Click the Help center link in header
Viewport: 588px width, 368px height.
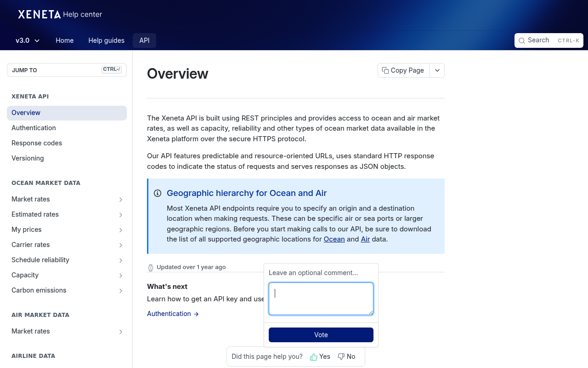[x=83, y=14]
